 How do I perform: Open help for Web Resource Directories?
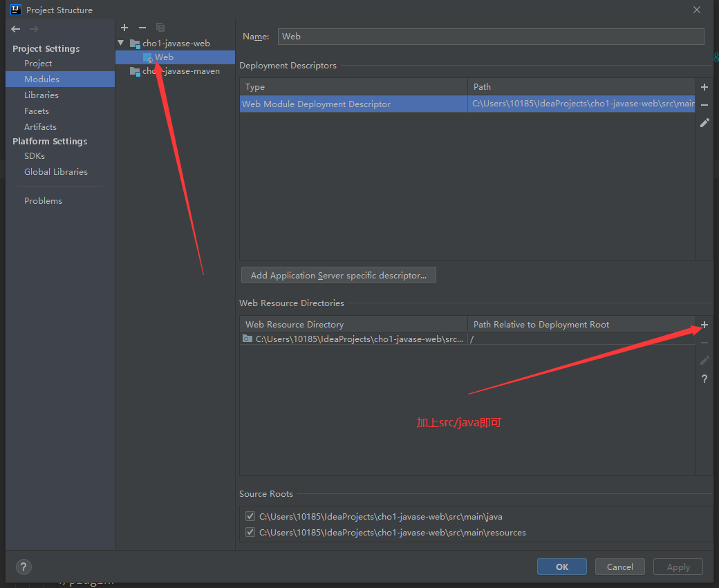click(704, 379)
